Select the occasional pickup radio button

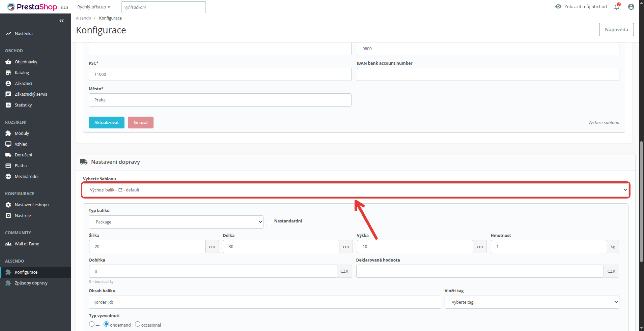pyautogui.click(x=138, y=324)
